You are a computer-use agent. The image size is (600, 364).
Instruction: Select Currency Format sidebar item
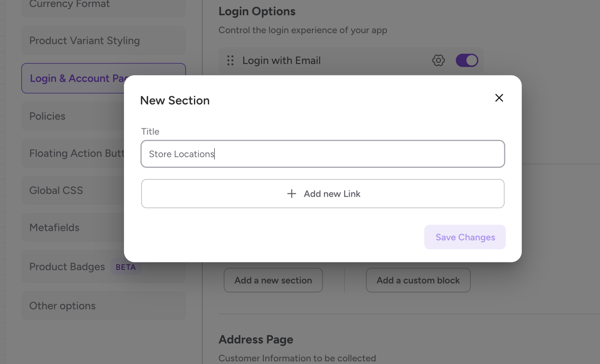pos(70,5)
